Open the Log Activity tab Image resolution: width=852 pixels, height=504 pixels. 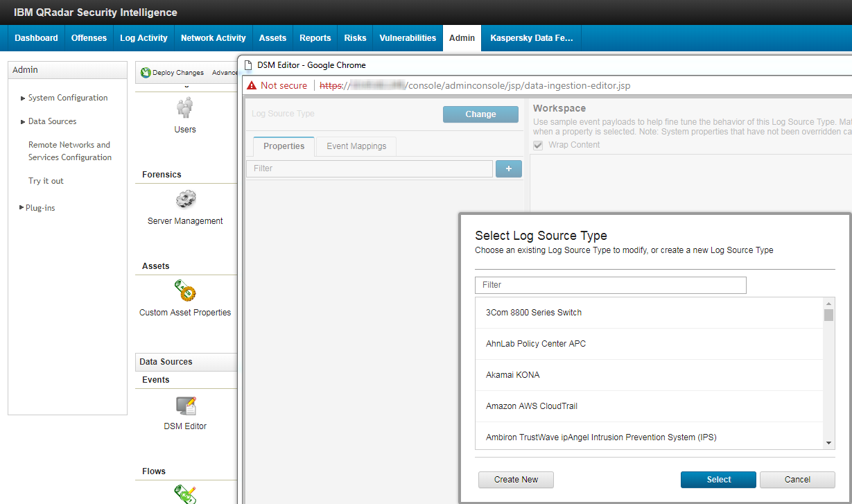(x=144, y=38)
